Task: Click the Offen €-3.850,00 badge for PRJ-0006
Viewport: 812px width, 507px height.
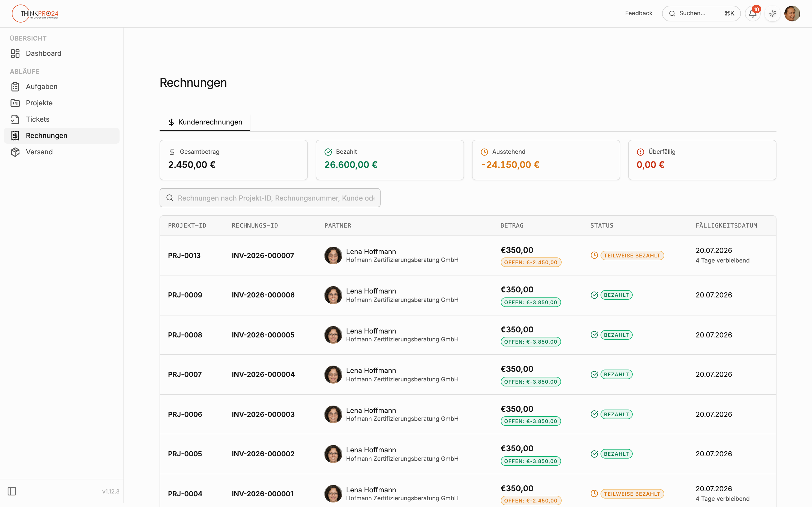Action: [x=531, y=421]
